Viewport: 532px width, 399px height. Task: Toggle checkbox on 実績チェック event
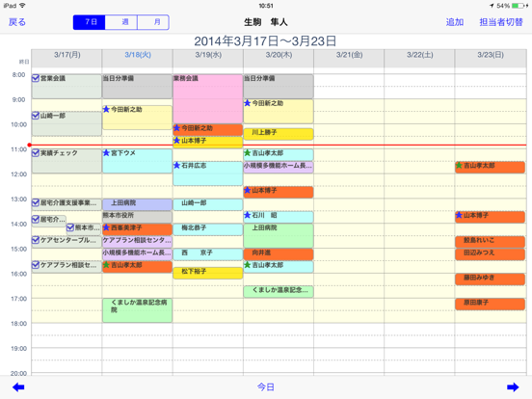(x=36, y=153)
